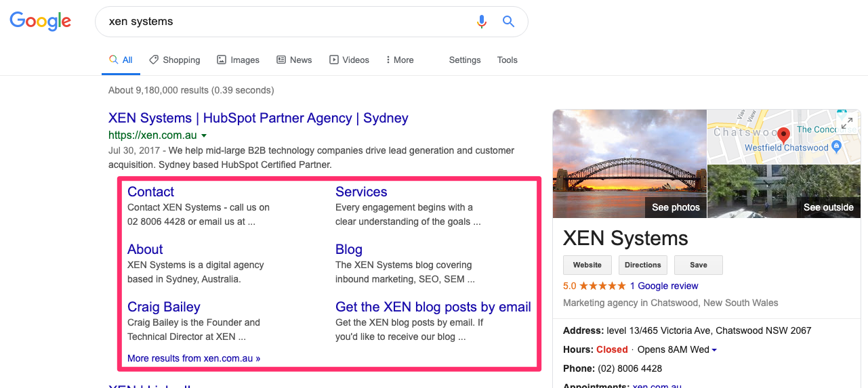Click the blue search magnifier icon
The image size is (868, 388).
pyautogui.click(x=508, y=22)
